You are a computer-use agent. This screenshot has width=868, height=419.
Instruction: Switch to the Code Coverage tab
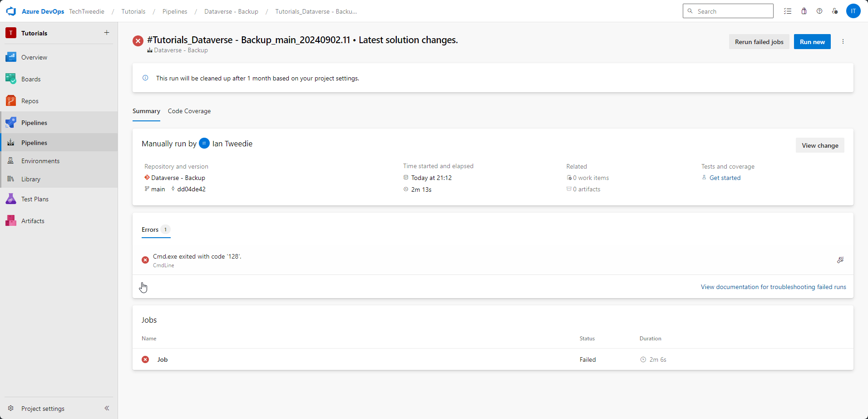click(189, 111)
